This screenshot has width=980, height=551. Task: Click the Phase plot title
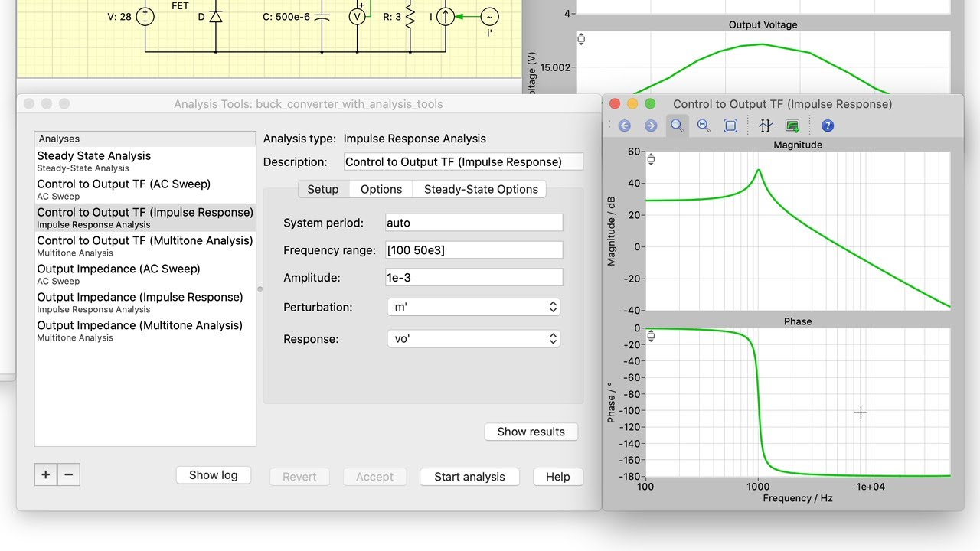point(798,321)
